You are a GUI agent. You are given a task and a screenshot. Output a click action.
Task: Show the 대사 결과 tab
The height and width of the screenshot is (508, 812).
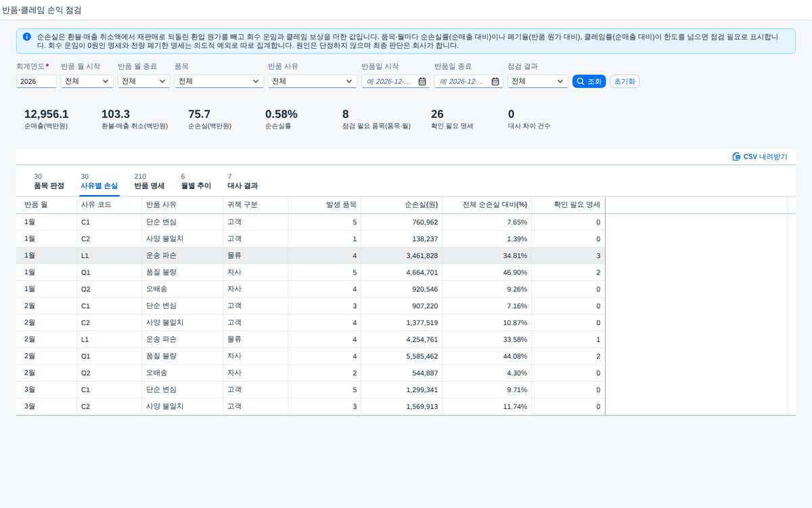click(242, 182)
